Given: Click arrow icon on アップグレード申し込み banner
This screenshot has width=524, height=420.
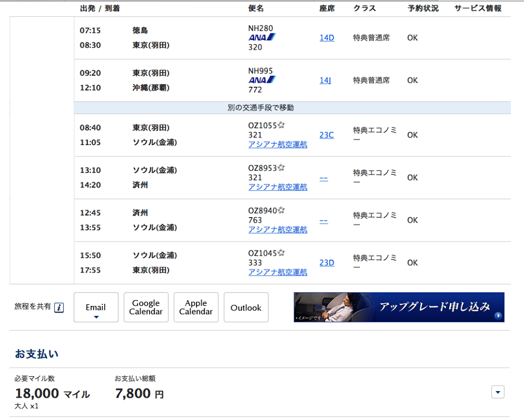Looking at the screenshot, I should (498, 315).
